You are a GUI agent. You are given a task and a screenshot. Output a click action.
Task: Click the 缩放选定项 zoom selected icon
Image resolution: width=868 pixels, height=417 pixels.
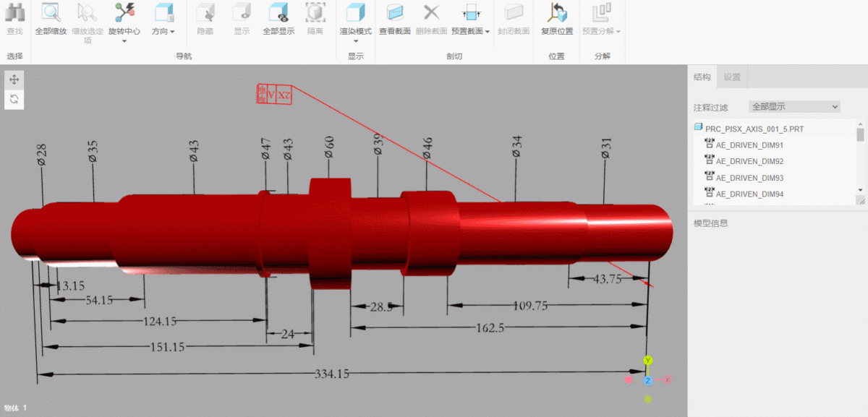click(x=87, y=12)
